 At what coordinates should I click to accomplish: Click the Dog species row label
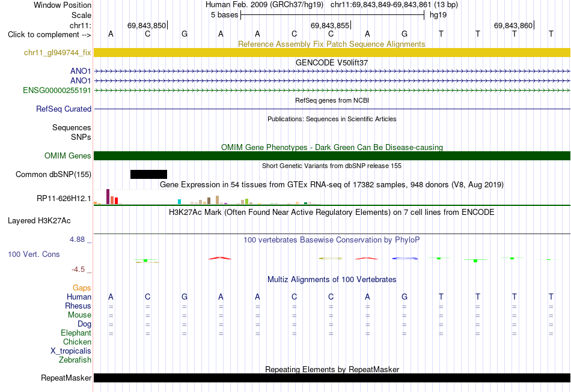[84, 324]
